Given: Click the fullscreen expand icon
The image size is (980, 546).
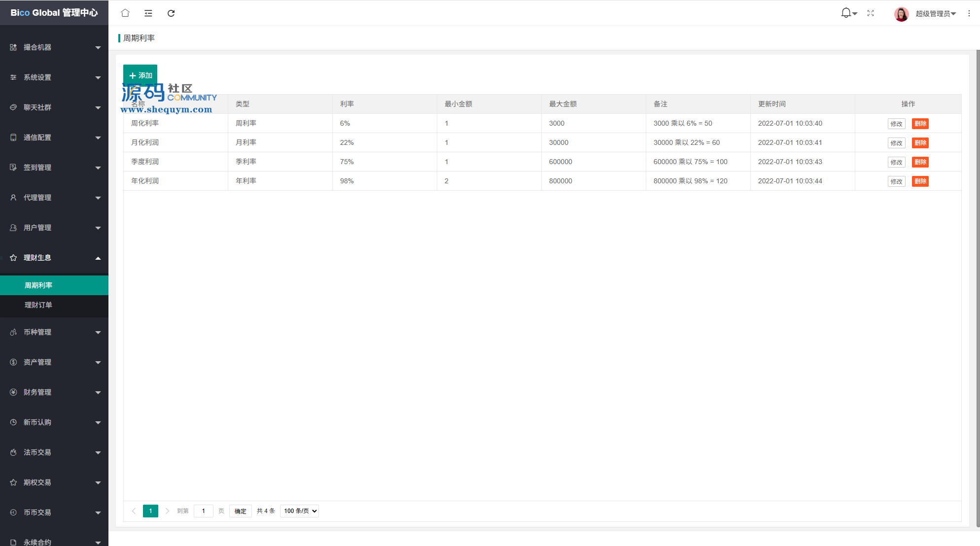Looking at the screenshot, I should [871, 13].
